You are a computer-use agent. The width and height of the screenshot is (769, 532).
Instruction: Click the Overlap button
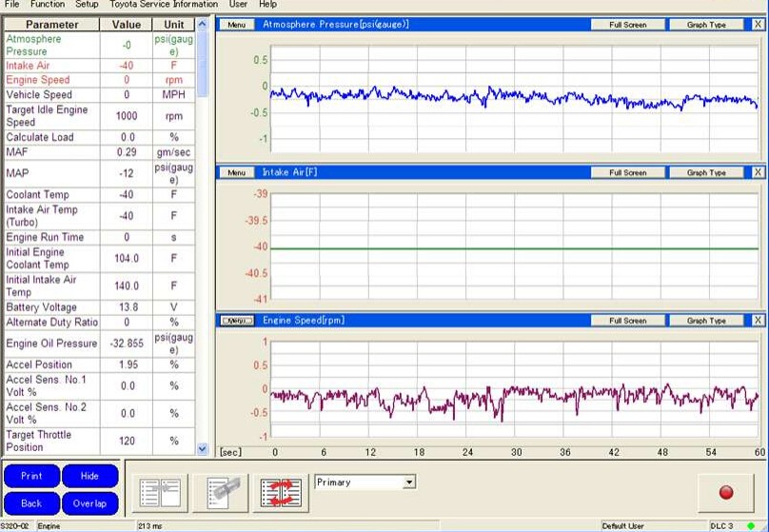89,503
